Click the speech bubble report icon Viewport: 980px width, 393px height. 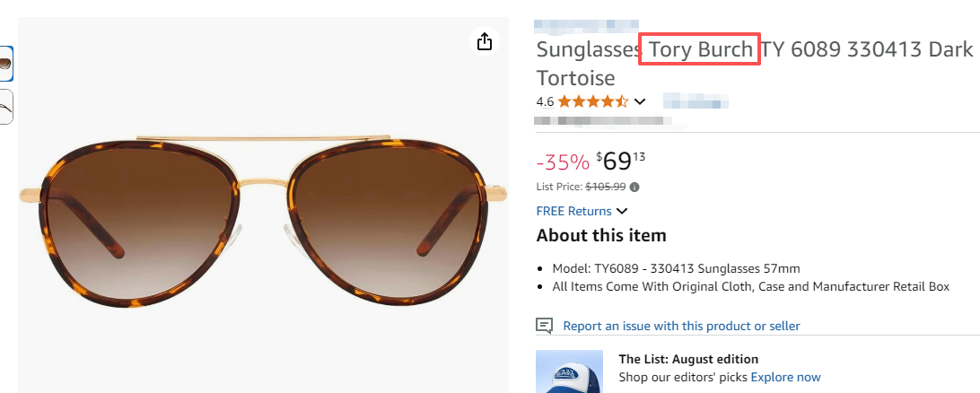pos(544,326)
